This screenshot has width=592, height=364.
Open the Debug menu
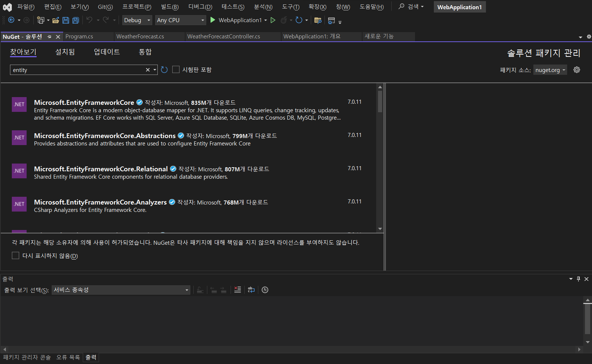[x=200, y=7]
